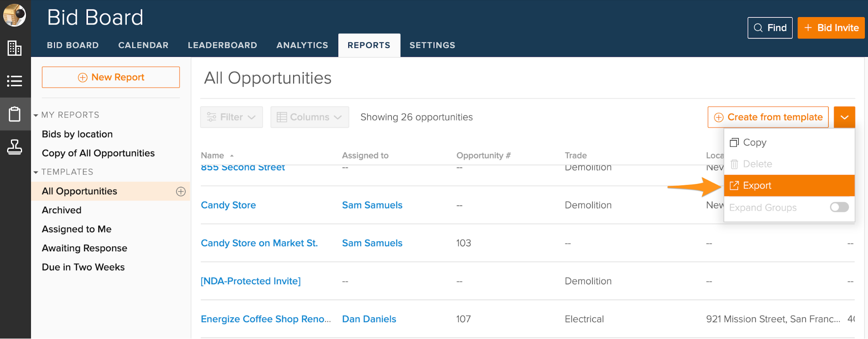
Task: Click the orange chevron next to Create from template
Action: [844, 117]
